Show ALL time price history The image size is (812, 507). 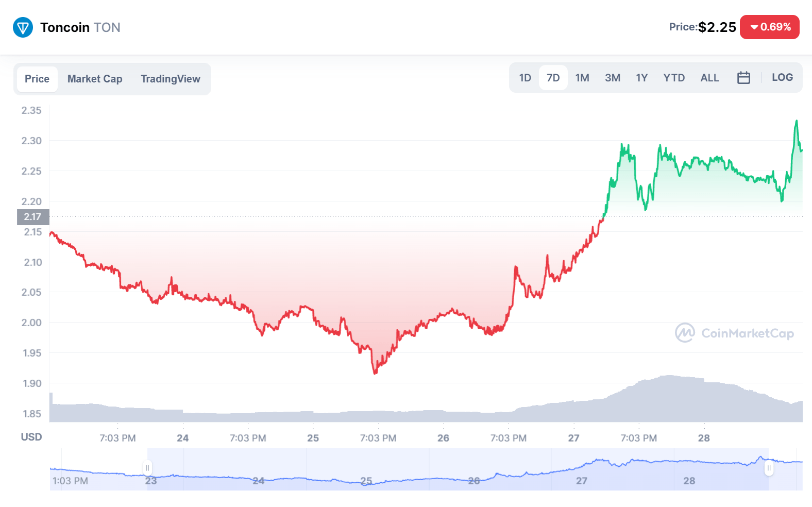(709, 78)
